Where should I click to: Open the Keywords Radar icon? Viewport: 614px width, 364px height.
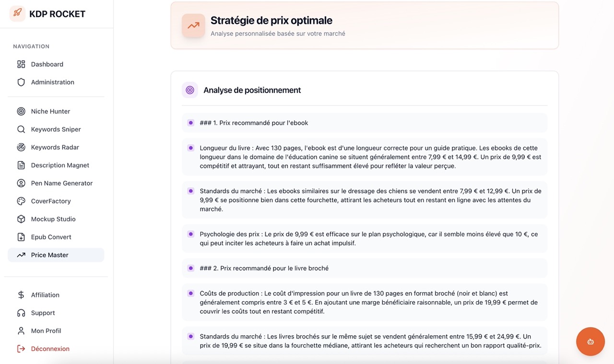[21, 147]
